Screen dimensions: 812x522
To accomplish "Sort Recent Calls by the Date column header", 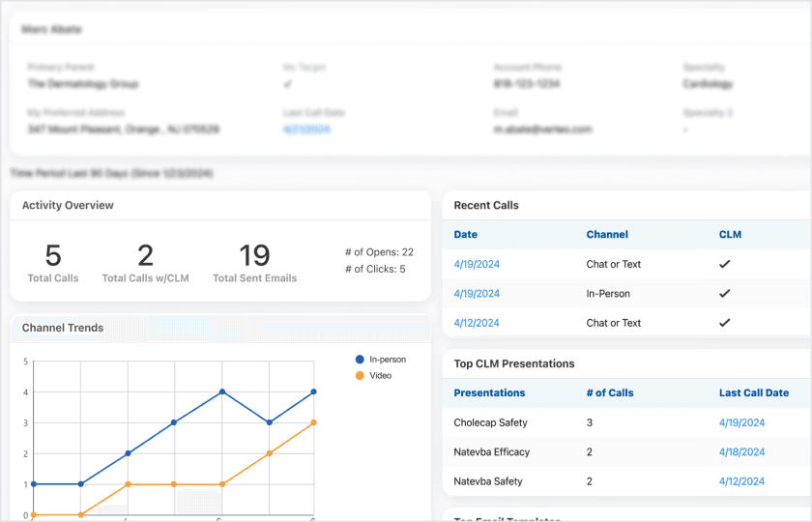I will pos(465,234).
